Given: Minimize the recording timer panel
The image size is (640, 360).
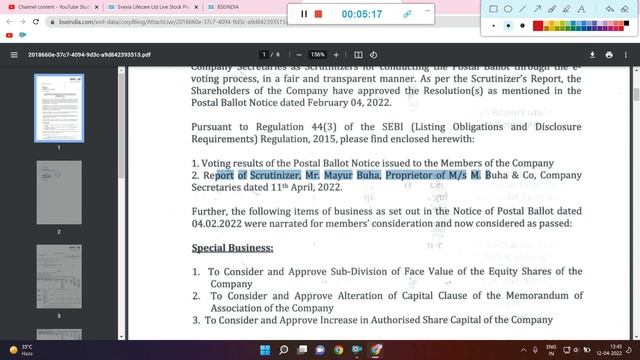Looking at the screenshot, I should coord(427,11).
